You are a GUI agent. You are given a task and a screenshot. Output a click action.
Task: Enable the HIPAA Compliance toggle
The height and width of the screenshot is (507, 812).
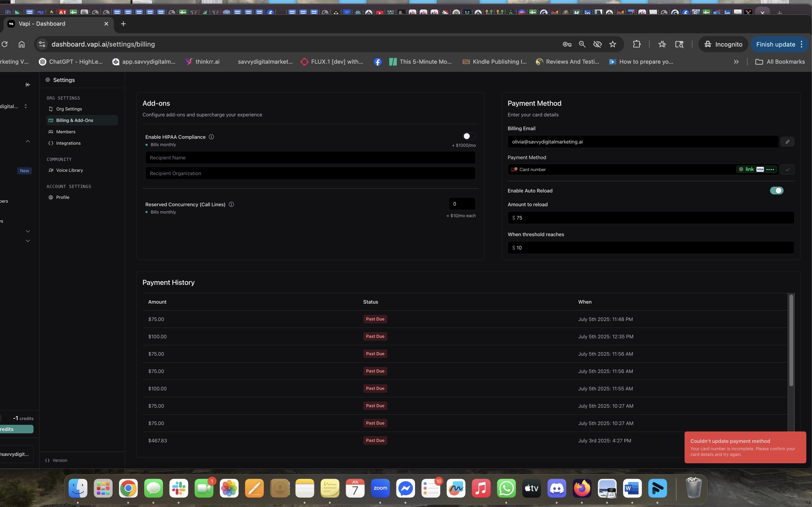[x=469, y=136]
